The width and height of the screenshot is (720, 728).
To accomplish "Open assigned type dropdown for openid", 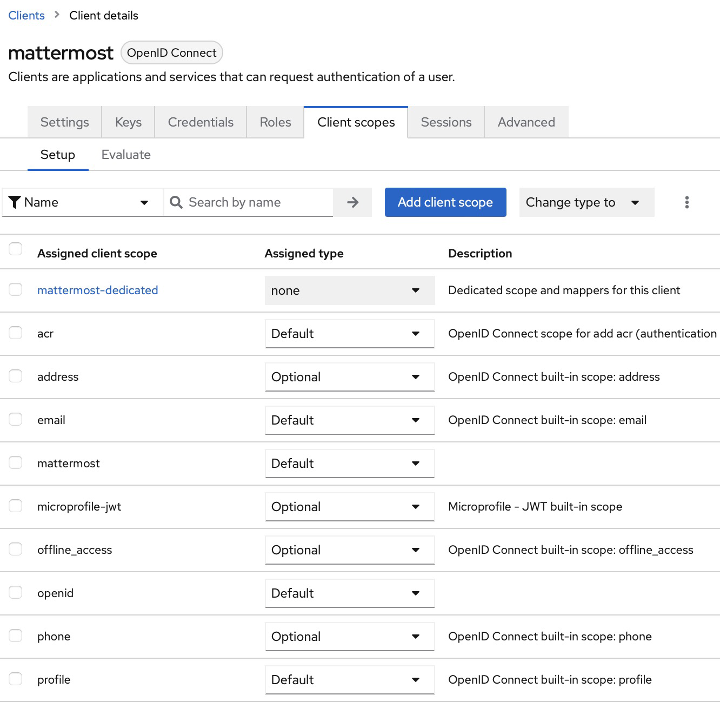I will point(350,593).
